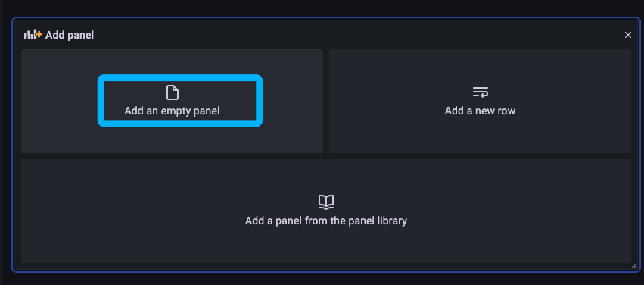The width and height of the screenshot is (644, 285).
Task: Insert a row using the text-wrap icon
Action: click(480, 92)
